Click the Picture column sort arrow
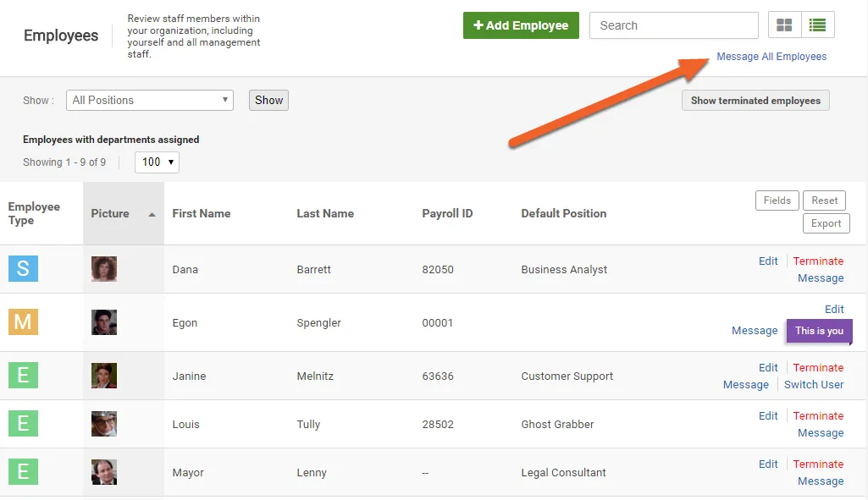This screenshot has width=868, height=500. coord(152,215)
